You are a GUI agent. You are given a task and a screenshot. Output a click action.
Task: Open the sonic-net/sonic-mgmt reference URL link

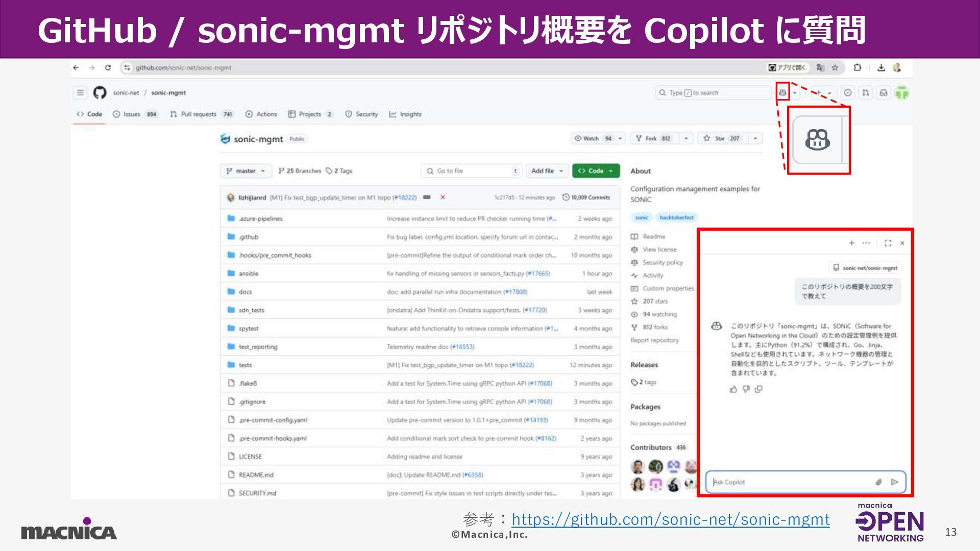(670, 519)
